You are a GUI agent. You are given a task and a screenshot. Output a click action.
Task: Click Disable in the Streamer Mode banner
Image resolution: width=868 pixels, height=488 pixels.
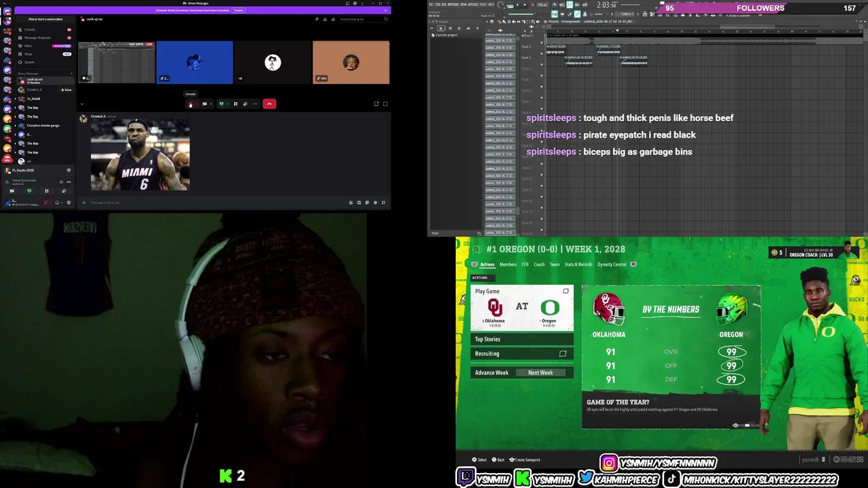(238, 10)
